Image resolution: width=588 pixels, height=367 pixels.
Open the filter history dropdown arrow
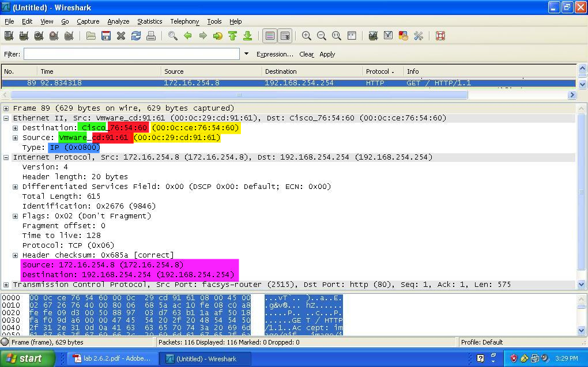pos(246,54)
